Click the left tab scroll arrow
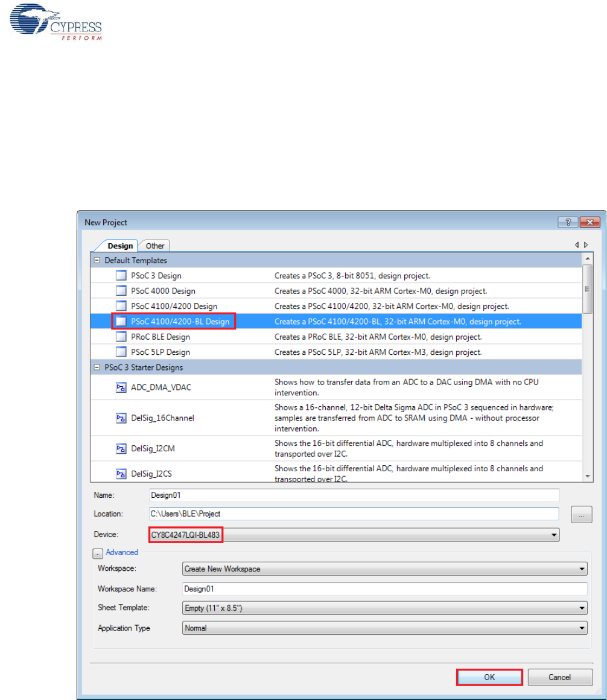This screenshot has height=700, width=607. pyautogui.click(x=577, y=245)
